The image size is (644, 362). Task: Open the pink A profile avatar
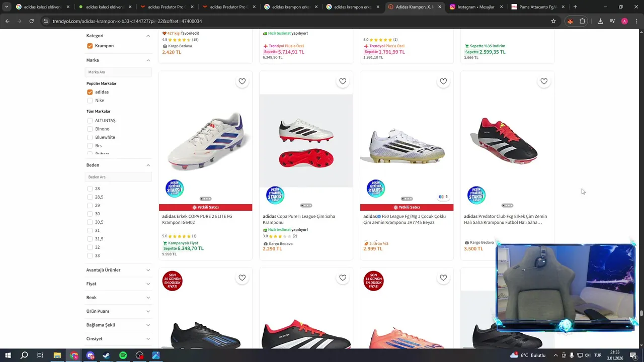pos(624,21)
